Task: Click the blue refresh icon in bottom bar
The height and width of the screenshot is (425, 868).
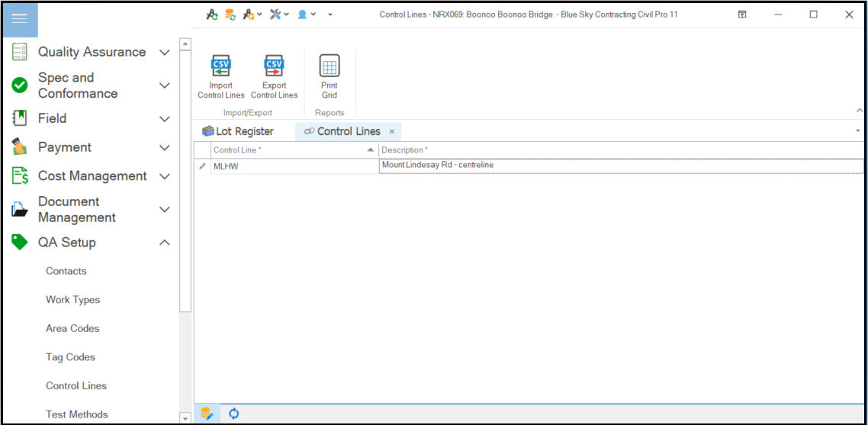Action: [x=234, y=414]
